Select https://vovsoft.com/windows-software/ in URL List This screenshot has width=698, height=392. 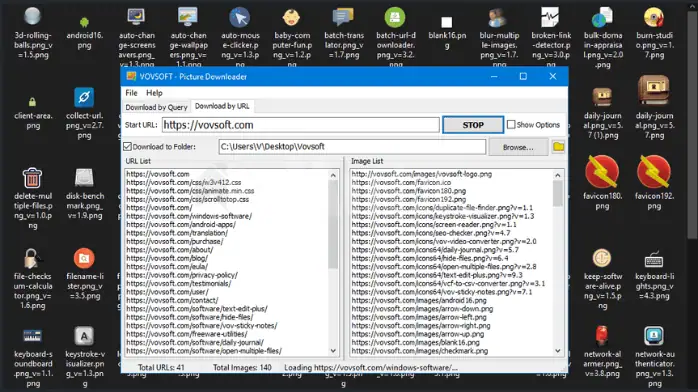pyautogui.click(x=189, y=216)
